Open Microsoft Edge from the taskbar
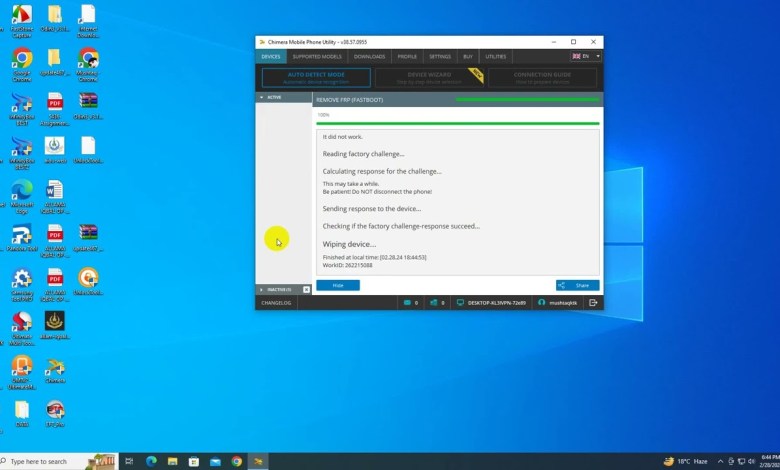 click(x=152, y=461)
